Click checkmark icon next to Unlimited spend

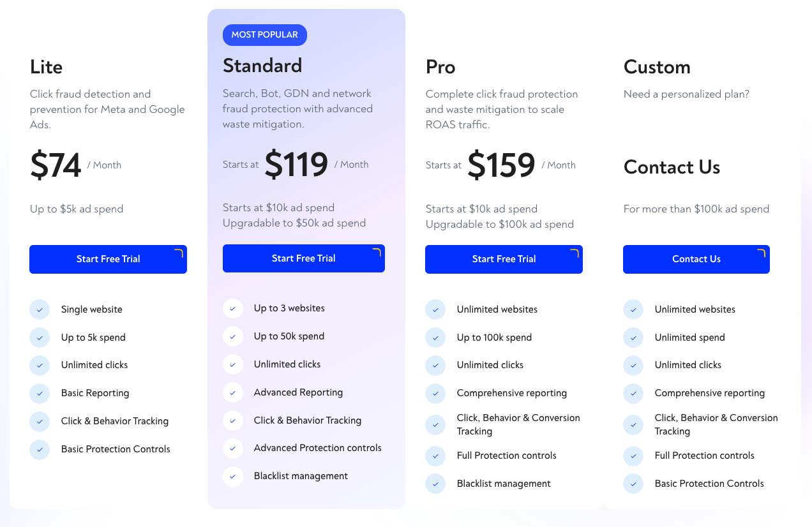(633, 338)
